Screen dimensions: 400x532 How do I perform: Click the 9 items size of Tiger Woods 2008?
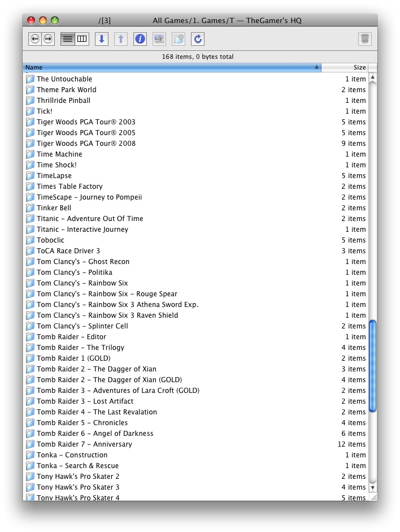pos(354,144)
